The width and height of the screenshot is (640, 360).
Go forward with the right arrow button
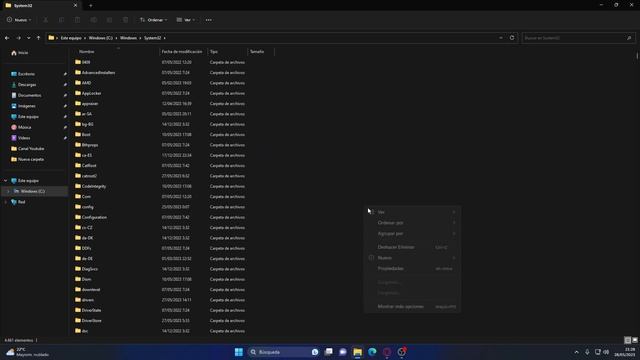(18, 38)
